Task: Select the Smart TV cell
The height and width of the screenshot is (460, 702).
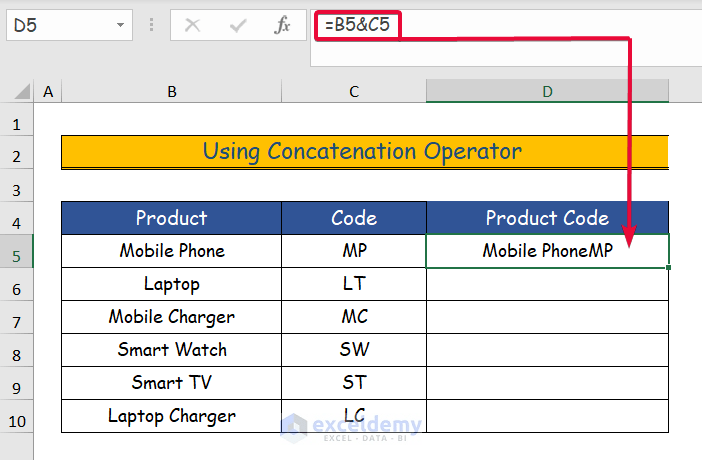Action: pos(171,383)
